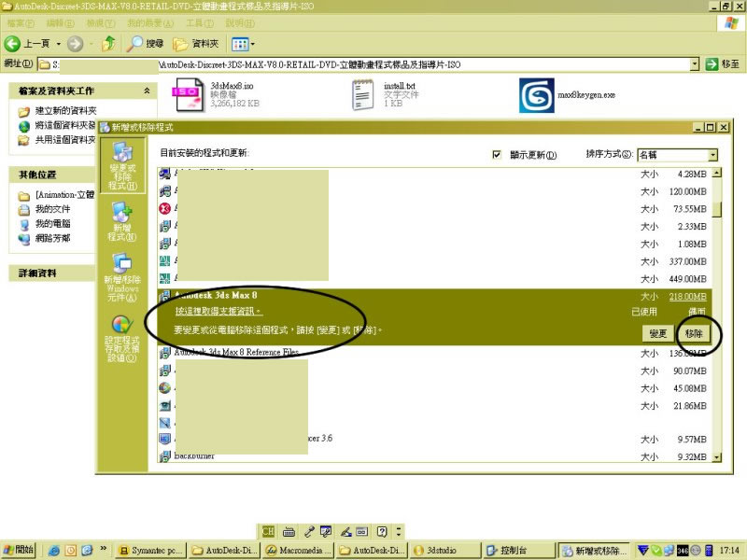The image size is (747, 560).
Task: Toggle the Folders (資料夾) pane in Explorer
Action: click(196, 44)
